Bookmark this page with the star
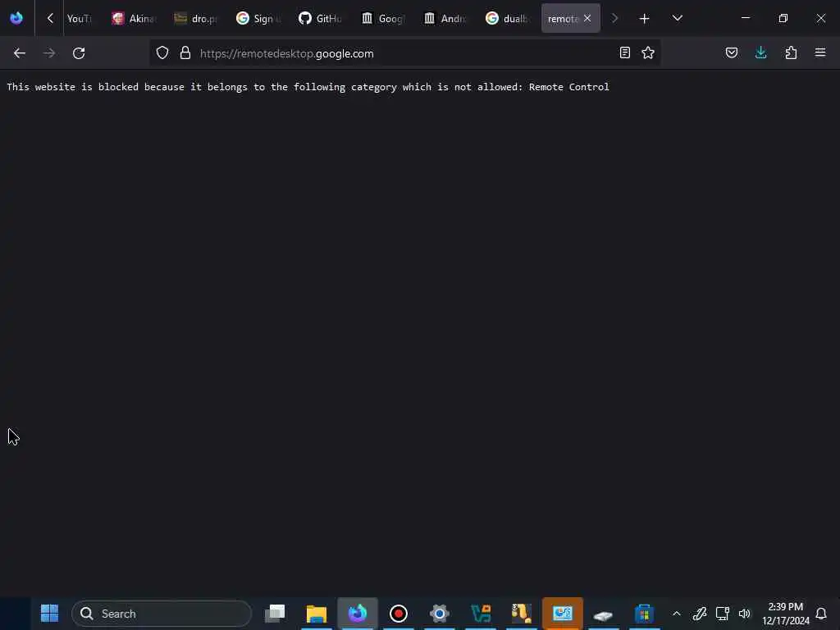Image resolution: width=840 pixels, height=630 pixels. click(648, 53)
